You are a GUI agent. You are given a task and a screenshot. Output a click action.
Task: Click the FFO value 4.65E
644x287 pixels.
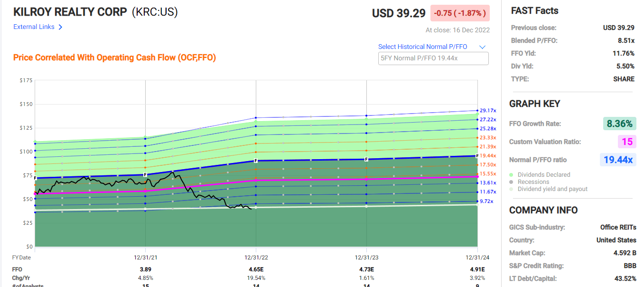256,269
